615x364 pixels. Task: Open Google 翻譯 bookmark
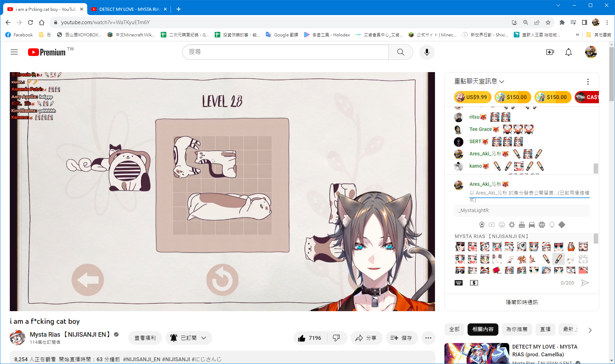[x=282, y=35]
